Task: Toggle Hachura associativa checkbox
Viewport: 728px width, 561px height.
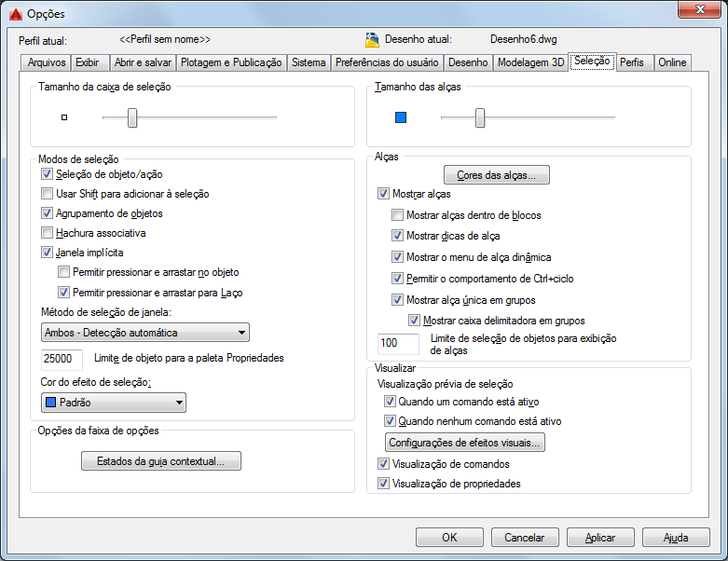Action: (47, 232)
